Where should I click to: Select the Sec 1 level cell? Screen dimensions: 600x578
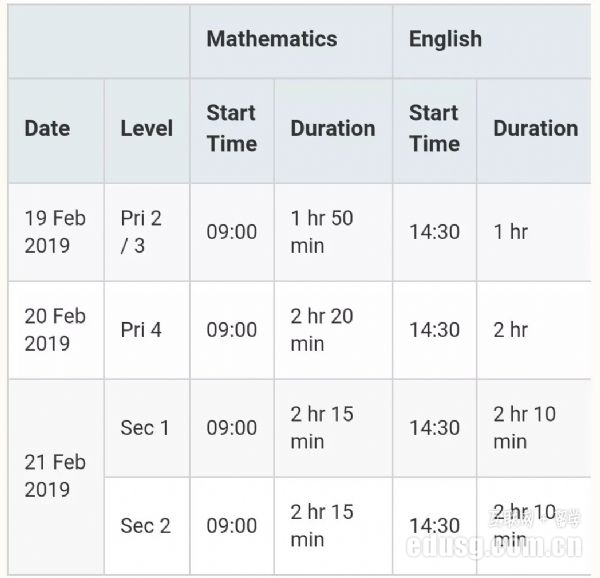[x=145, y=428]
